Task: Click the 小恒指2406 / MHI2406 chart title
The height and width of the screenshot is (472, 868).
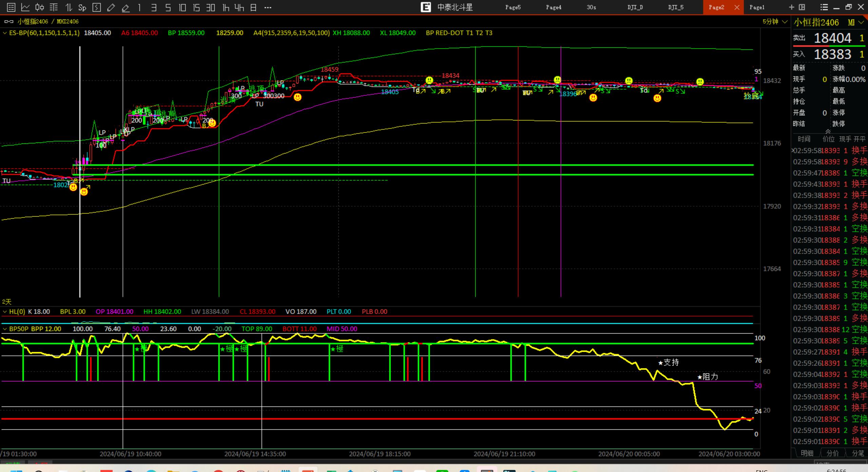Action: pos(48,21)
